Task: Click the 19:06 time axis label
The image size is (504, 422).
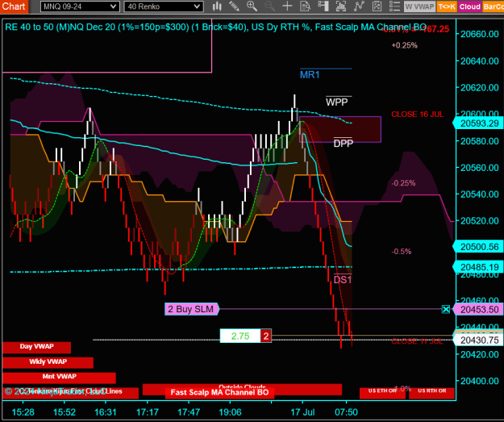Action: tap(230, 412)
